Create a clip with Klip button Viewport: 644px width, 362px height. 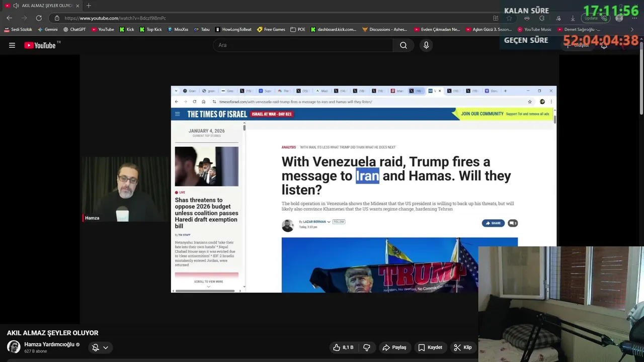click(x=462, y=347)
